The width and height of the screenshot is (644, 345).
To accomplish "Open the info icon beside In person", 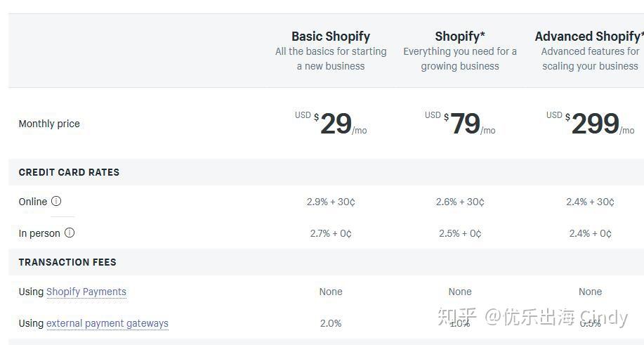I will [70, 233].
